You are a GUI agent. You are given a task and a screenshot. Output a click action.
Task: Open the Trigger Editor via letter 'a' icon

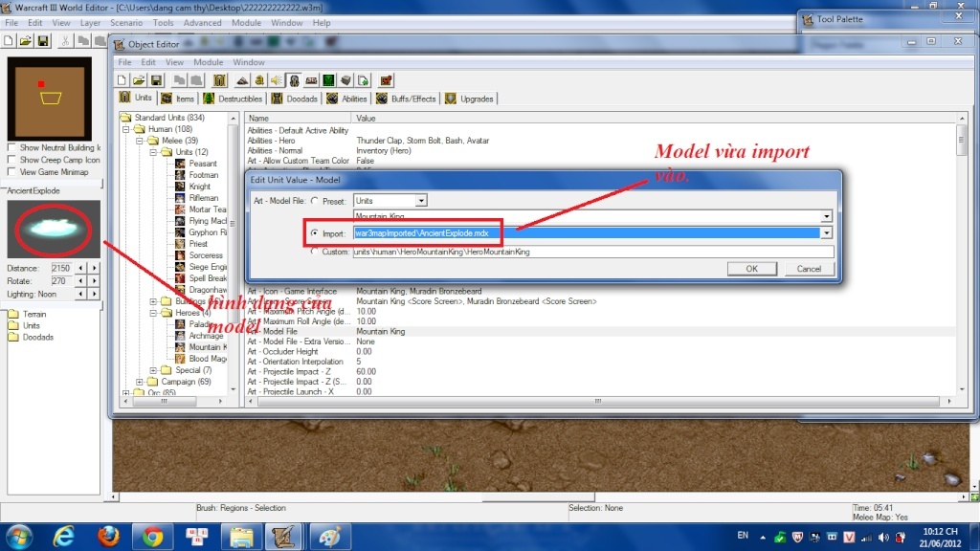(259, 80)
